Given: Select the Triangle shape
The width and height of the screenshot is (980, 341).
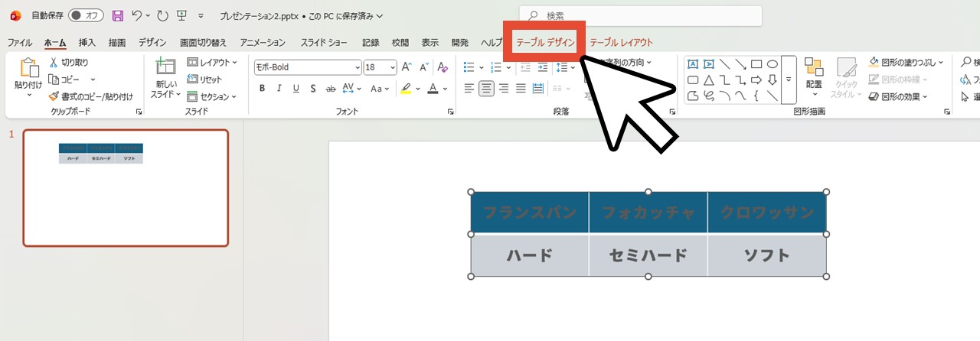Looking at the screenshot, I should [708, 80].
